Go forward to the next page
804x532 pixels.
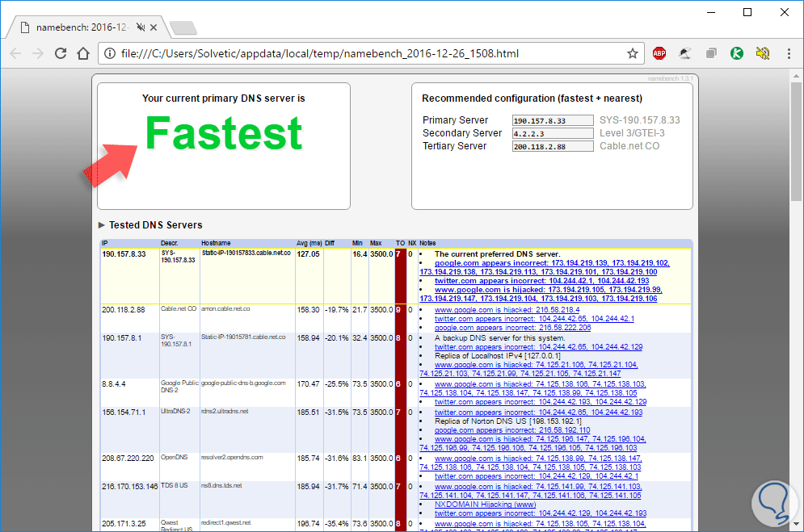click(38, 53)
